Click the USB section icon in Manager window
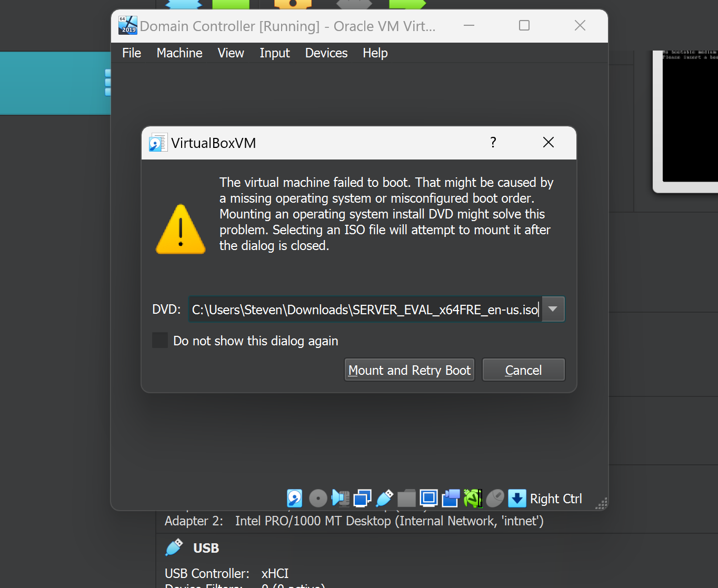Image resolution: width=718 pixels, height=588 pixels. pos(174,547)
